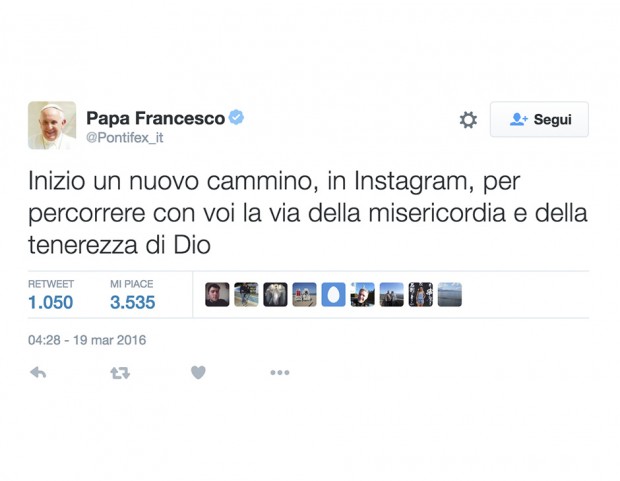Viewport: 620px width, 481px height.
Task: Open the tweet timestamp 04:28 - 19 mar 2016
Action: [87, 340]
